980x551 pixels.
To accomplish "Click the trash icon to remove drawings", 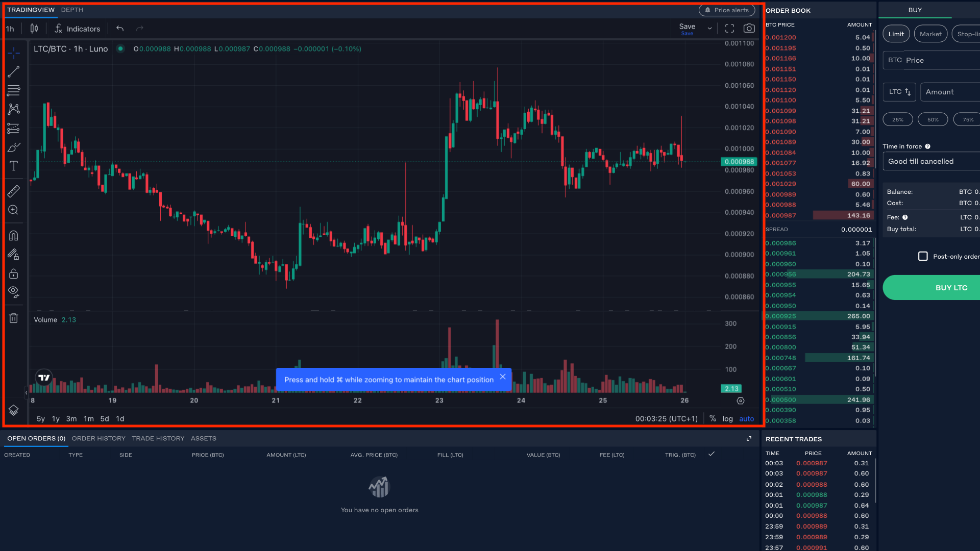I will [x=14, y=318].
